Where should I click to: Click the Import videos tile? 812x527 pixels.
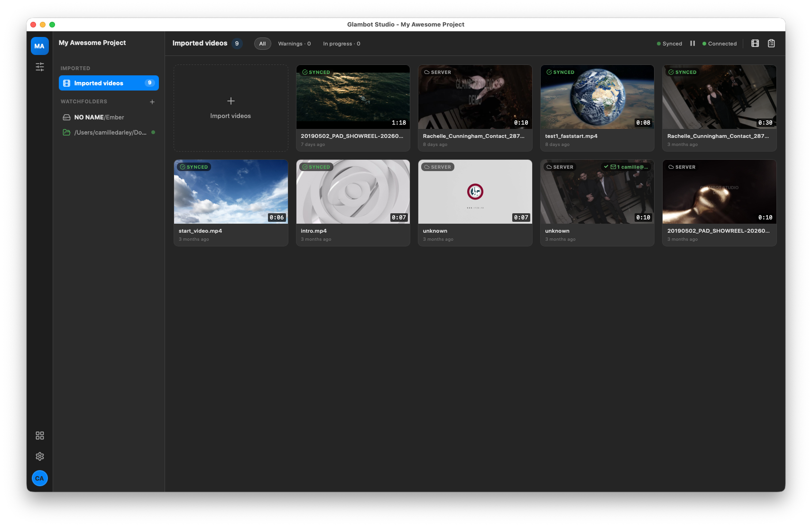231,108
